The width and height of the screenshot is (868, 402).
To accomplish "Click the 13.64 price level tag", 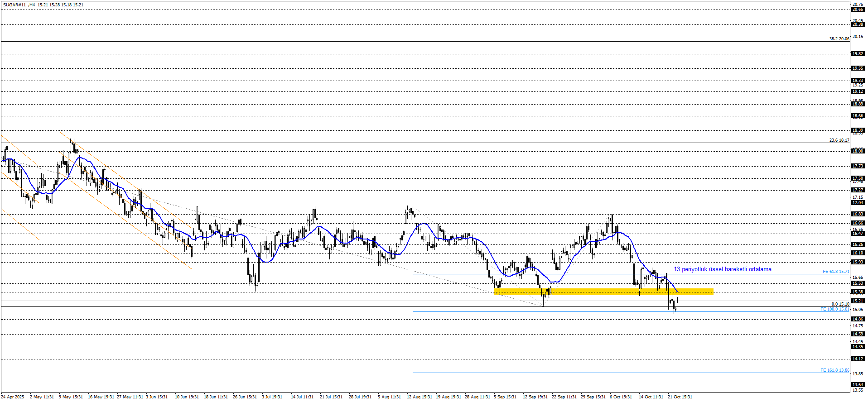I will 858,385.
